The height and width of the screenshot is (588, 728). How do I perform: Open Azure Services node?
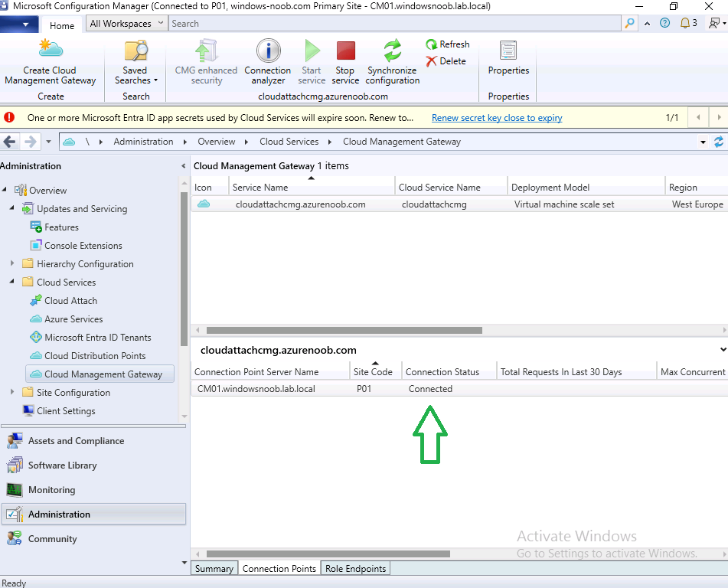(x=73, y=319)
